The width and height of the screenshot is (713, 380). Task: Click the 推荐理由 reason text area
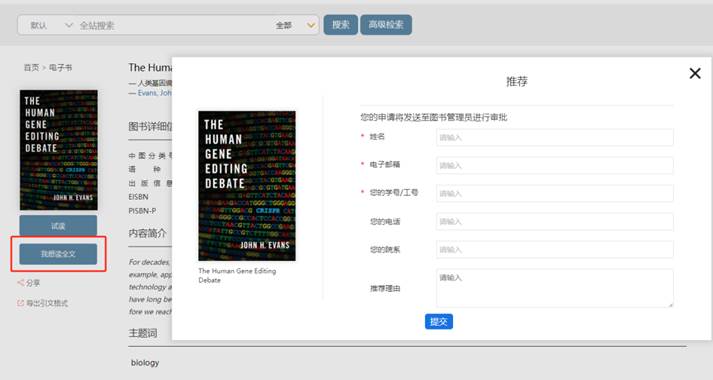(x=555, y=288)
